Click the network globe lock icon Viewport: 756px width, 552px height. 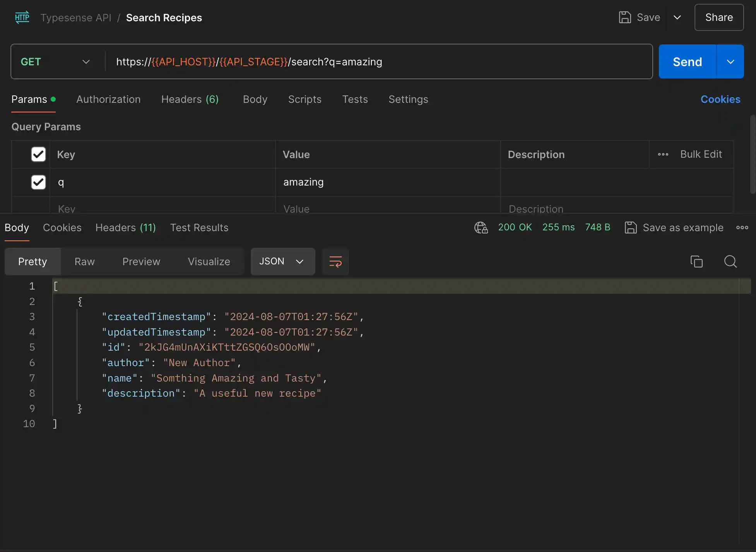click(x=481, y=228)
